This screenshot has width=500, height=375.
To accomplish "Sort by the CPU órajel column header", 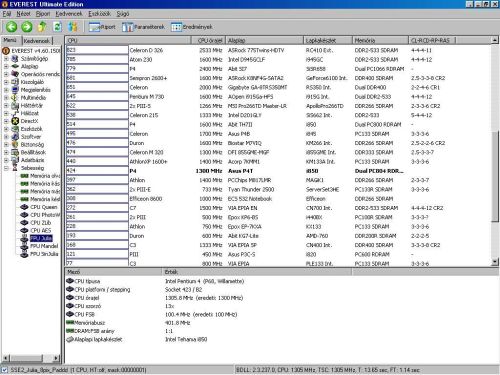I will tap(208, 40).
